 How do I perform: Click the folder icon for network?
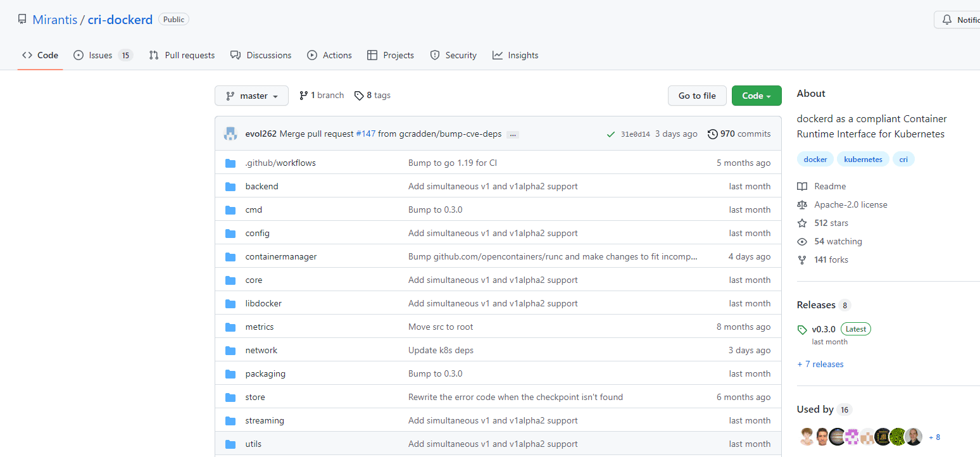[230, 350]
